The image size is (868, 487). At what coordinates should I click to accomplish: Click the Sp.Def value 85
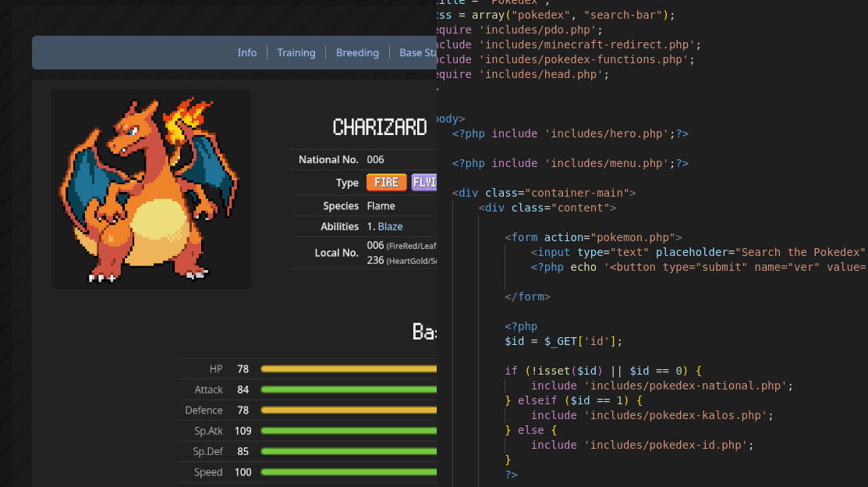(x=243, y=452)
